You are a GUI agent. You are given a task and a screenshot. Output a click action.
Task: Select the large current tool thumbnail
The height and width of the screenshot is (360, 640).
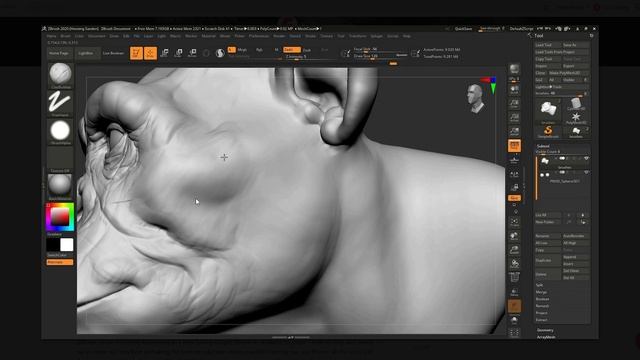point(548,110)
